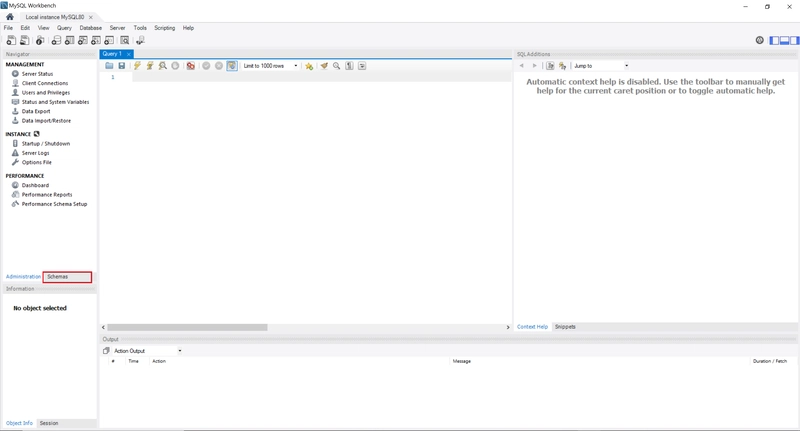Open Performance Reports
Viewport: 800px width, 431px height.
click(x=47, y=195)
